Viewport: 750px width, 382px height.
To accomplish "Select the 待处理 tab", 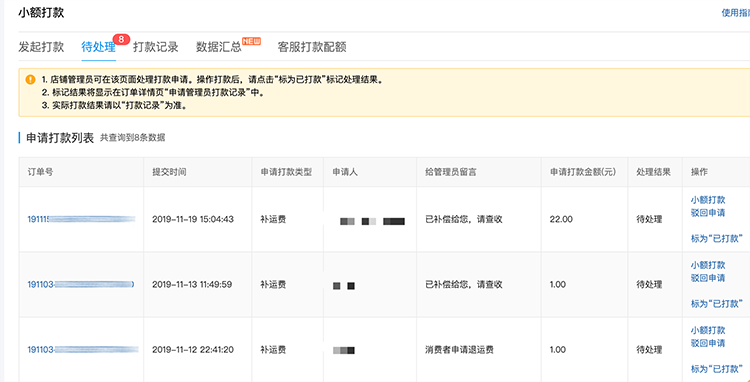I will point(99,47).
